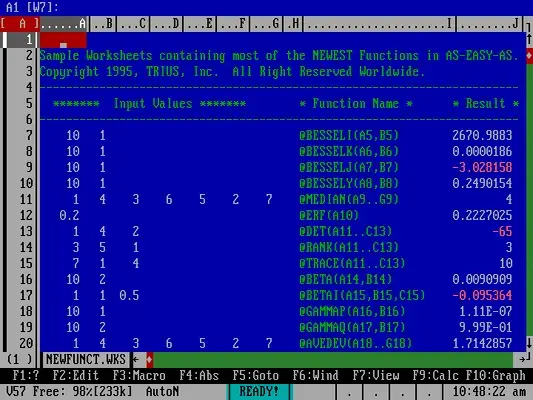The image size is (533, 400).
Task: Click the READY! status indicator
Action: pyautogui.click(x=259, y=392)
